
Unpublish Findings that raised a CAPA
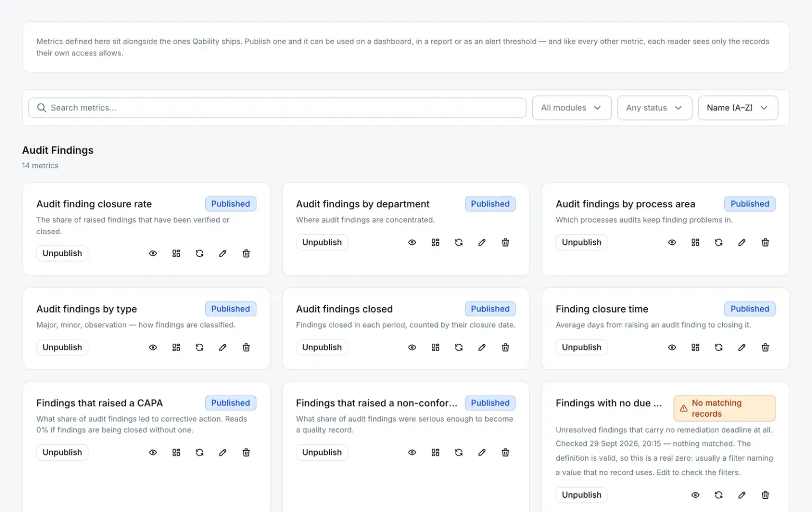(x=62, y=452)
